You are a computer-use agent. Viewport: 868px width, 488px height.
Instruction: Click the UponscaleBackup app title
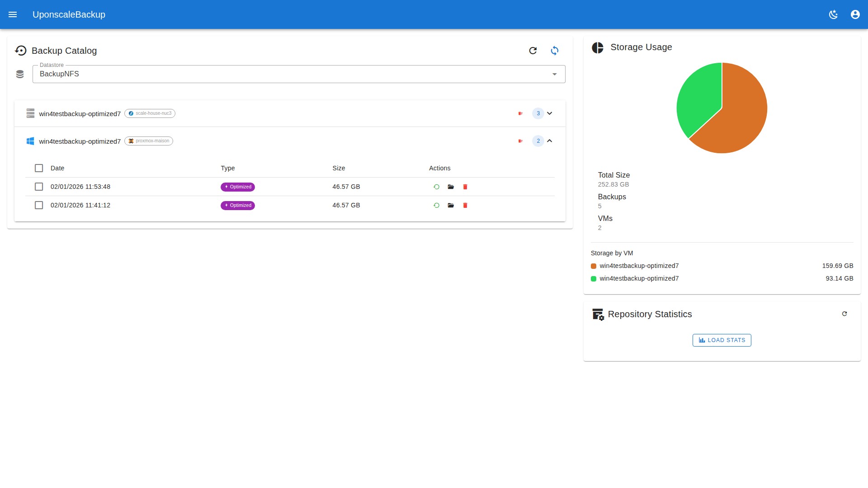pos(69,14)
